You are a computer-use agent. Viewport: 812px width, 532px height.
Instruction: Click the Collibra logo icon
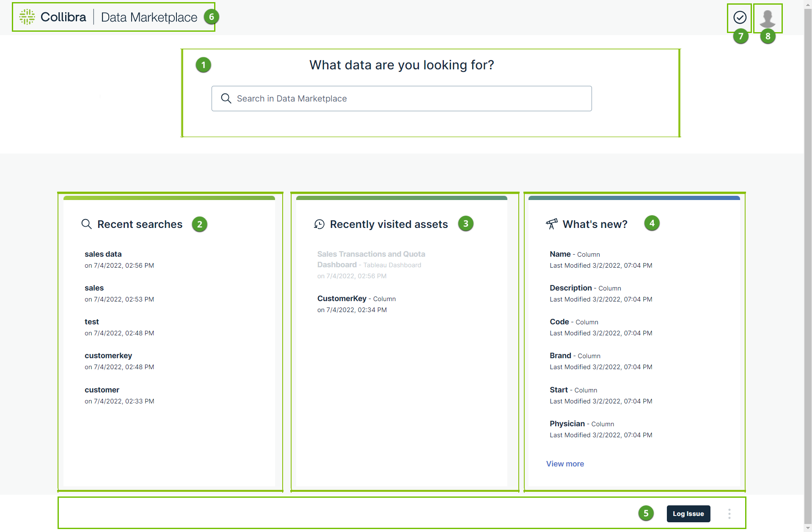27,17
